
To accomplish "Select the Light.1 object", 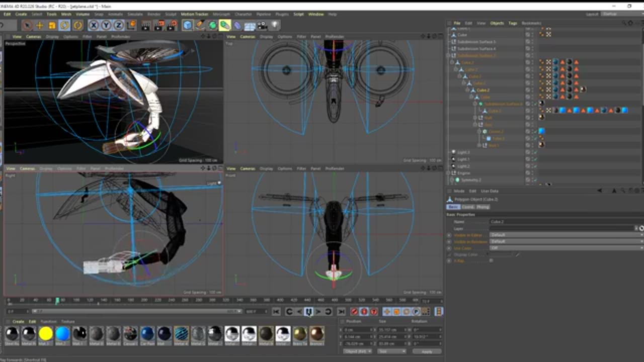I will (463, 159).
